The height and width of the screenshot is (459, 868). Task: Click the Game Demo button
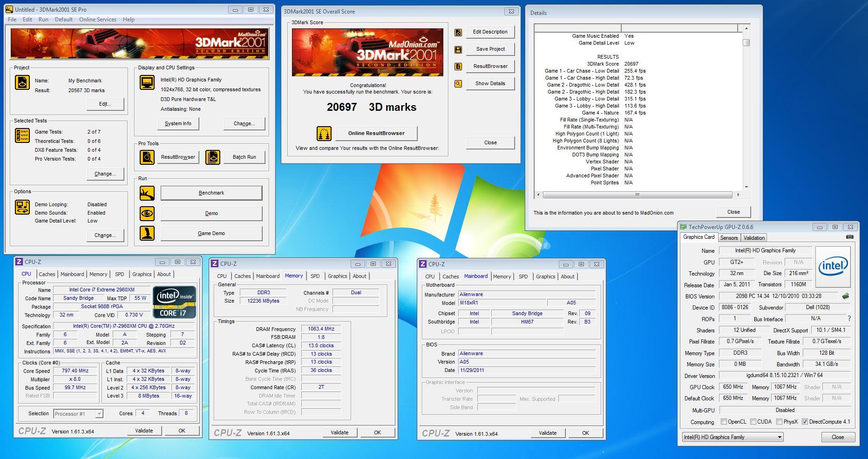(211, 233)
